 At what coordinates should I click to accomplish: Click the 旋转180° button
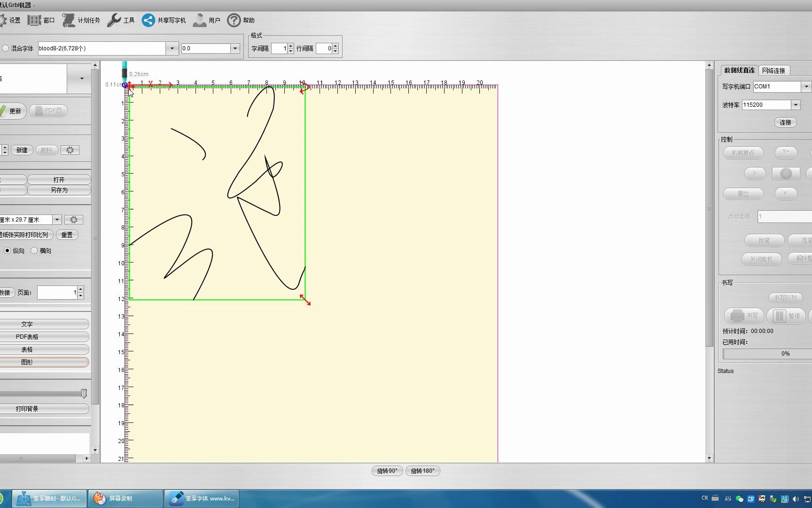[422, 471]
